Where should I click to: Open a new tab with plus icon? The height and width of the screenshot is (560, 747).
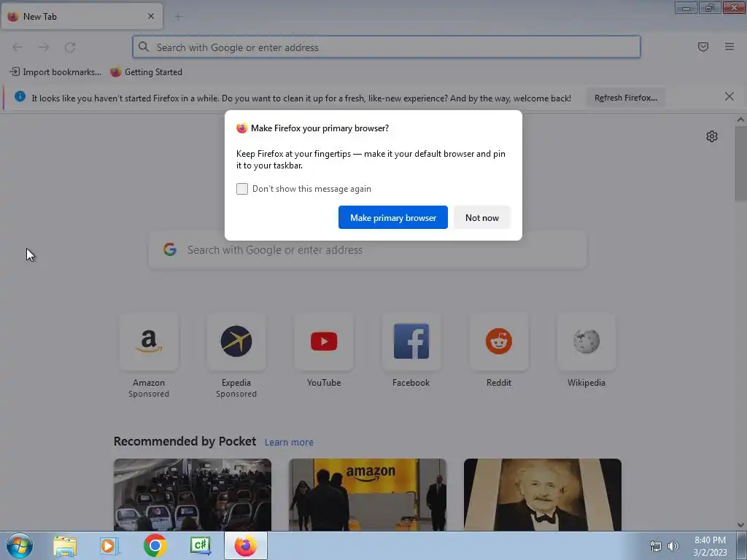tap(178, 17)
